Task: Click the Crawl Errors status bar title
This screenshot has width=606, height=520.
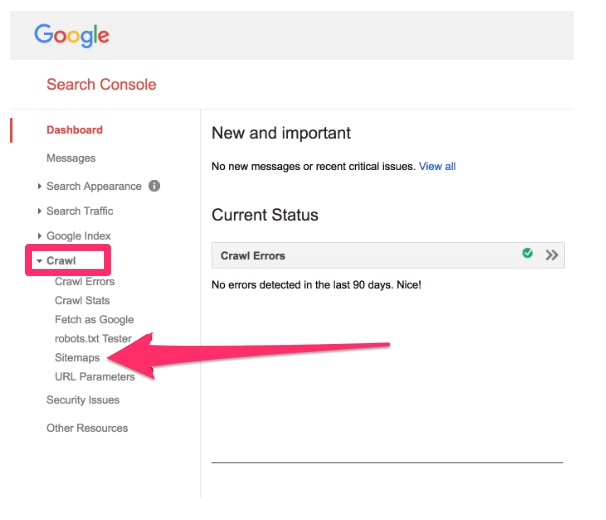Action: [x=253, y=256]
